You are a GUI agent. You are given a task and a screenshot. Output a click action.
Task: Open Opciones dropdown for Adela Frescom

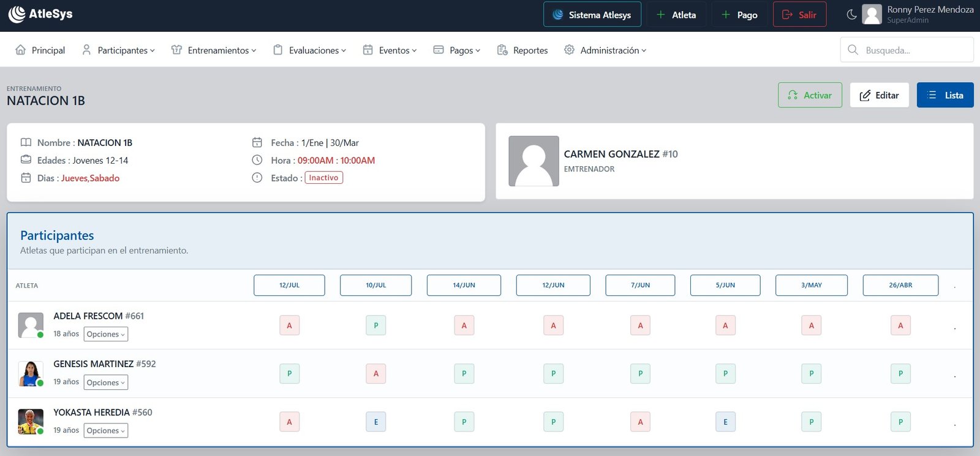pos(106,334)
